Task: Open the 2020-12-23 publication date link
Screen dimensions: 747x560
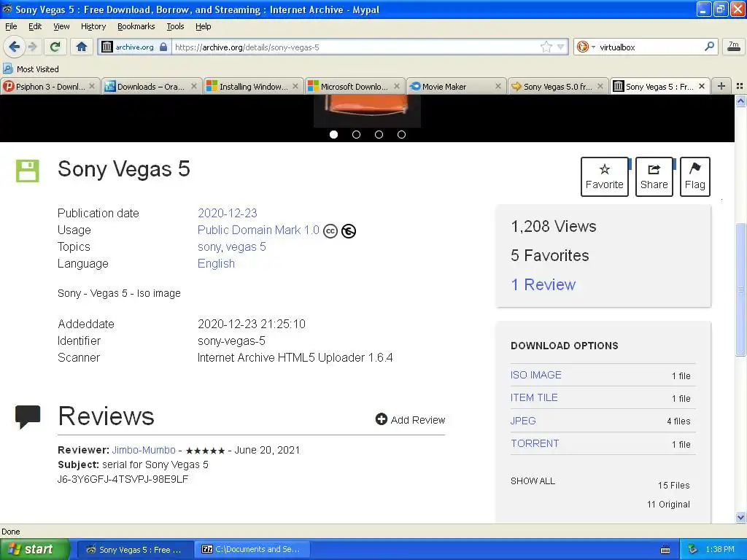Action: tap(228, 213)
